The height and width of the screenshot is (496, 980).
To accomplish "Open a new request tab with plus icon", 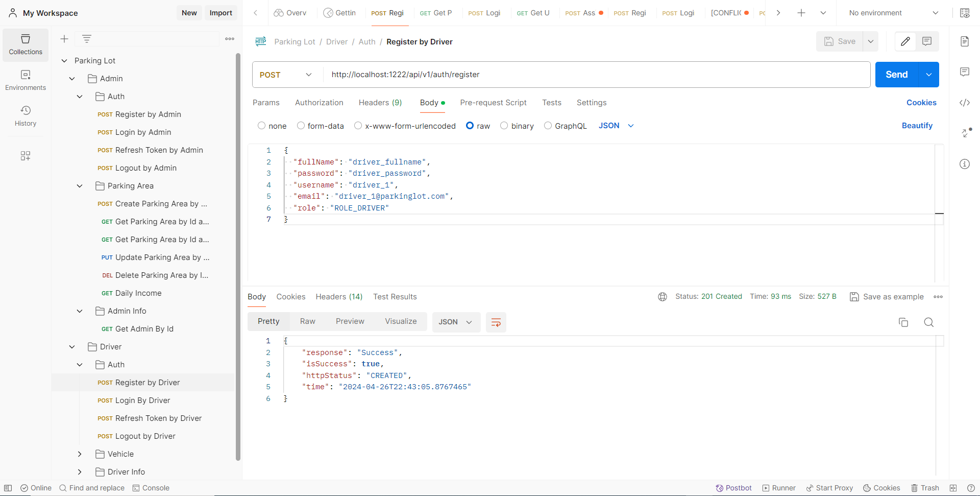I will coord(801,13).
